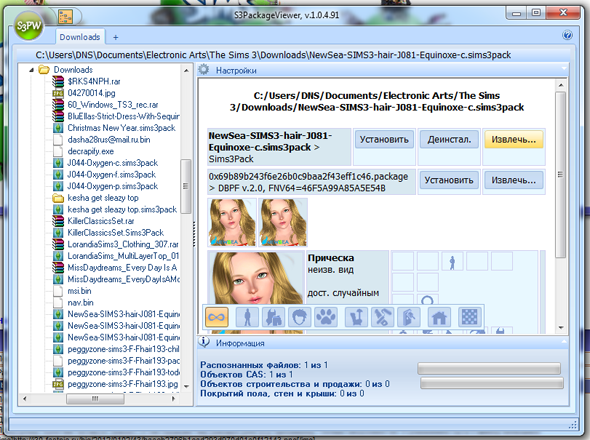Toggle the hair filter icon

pyautogui.click(x=300, y=317)
